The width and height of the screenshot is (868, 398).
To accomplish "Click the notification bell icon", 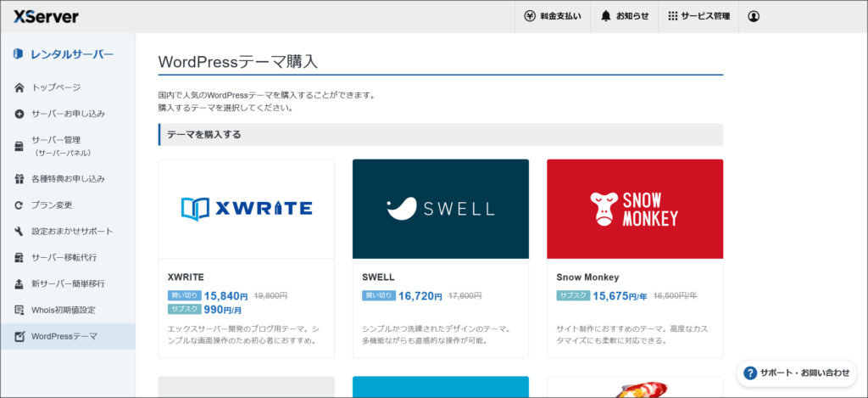I will [605, 16].
